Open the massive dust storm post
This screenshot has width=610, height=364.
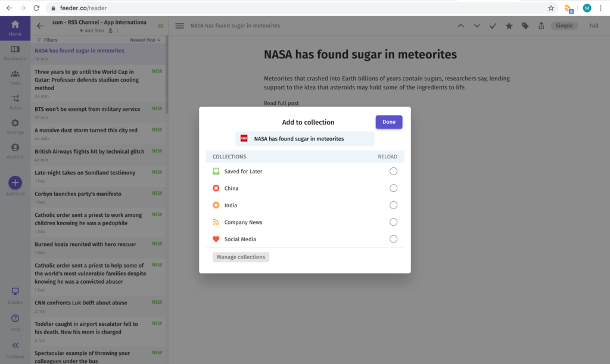98,134
